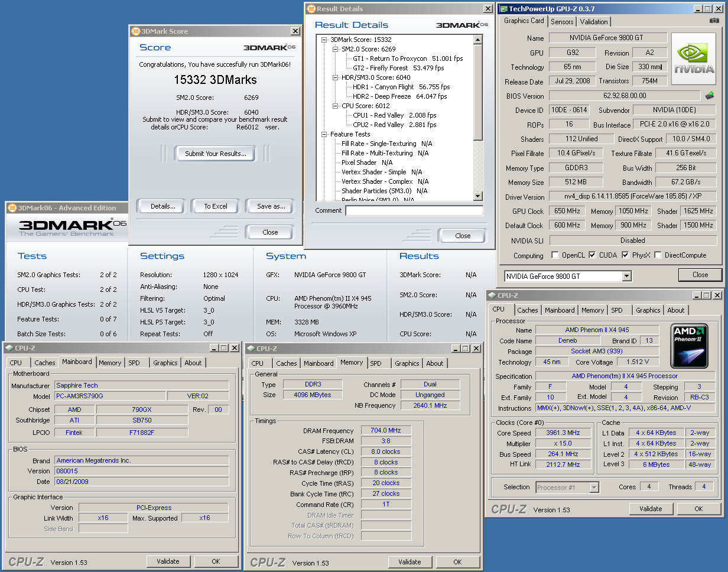Open the Validation tab in GPU-Z
Viewport: 728px width, 572px height.
pos(594,22)
